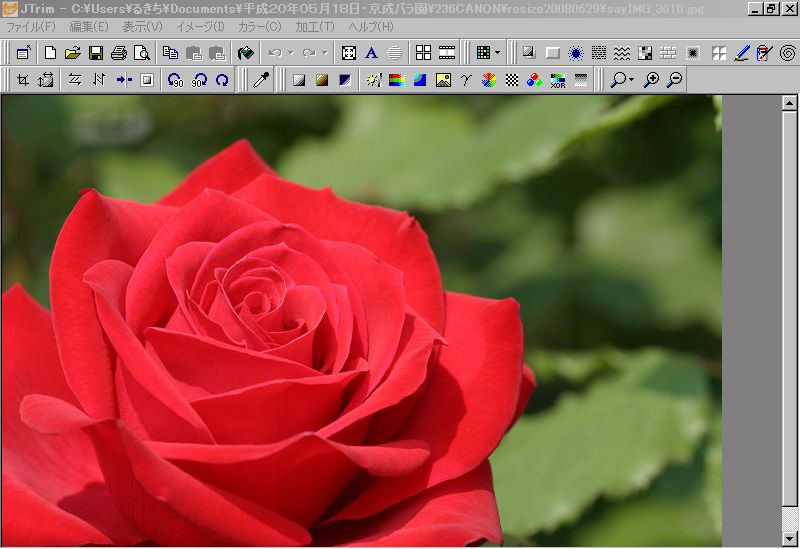Screen dimensions: 800x549
Task: Click the XOR color operation icon
Action: [558, 80]
